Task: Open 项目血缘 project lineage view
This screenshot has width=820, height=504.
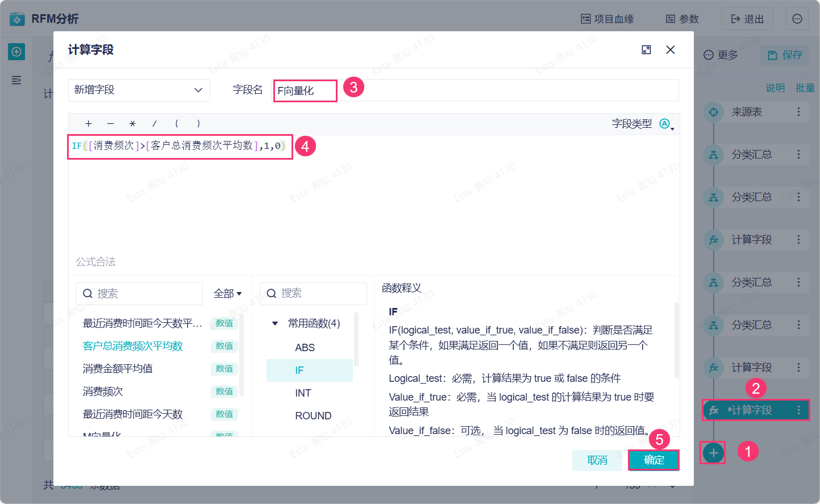Action: 607,19
